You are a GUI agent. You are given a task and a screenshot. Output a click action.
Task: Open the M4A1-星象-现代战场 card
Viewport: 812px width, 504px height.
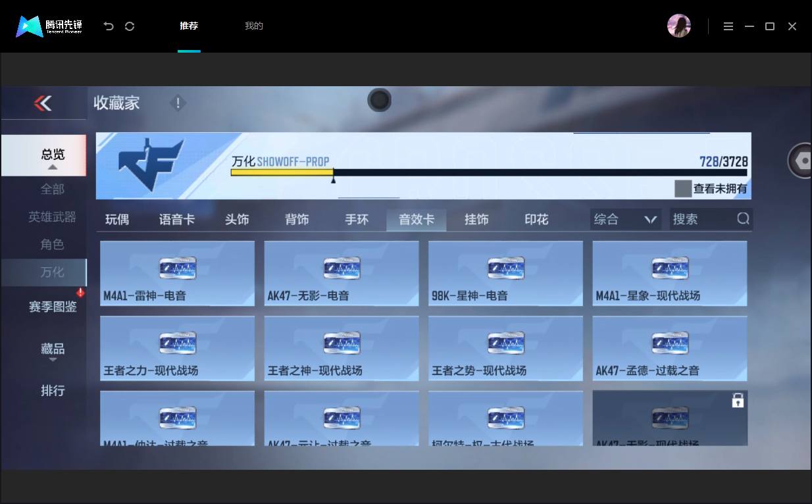coord(670,273)
